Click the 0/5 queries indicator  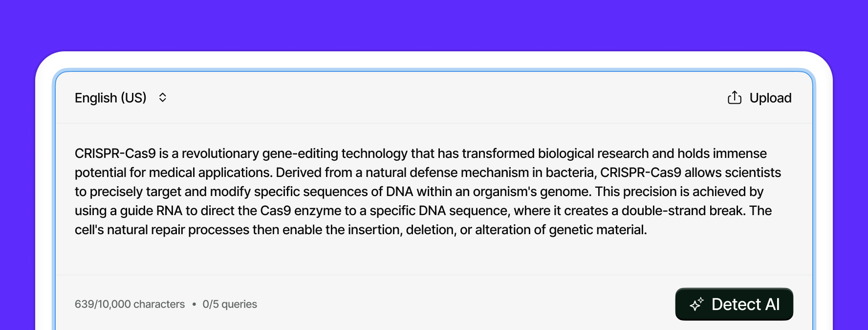tap(230, 304)
